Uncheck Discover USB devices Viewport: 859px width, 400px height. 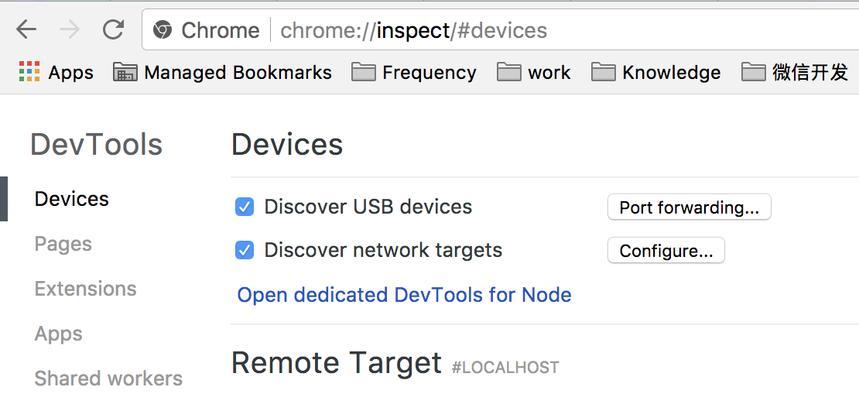click(244, 207)
